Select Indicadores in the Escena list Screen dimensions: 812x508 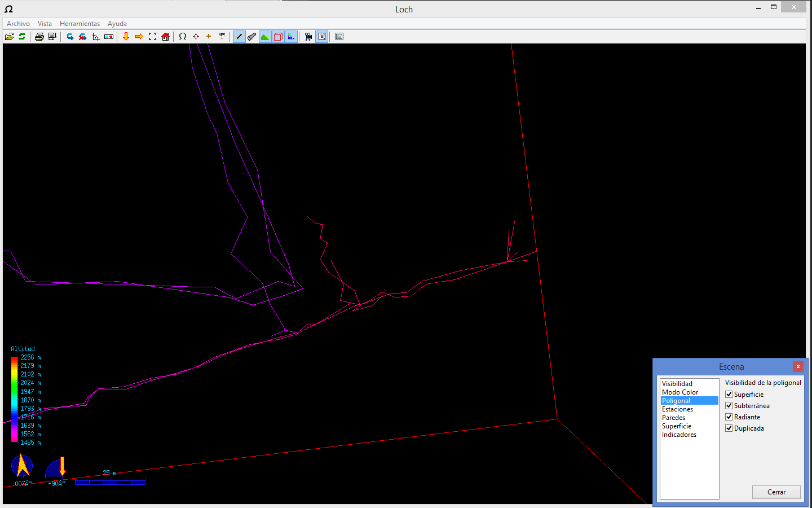click(689, 435)
